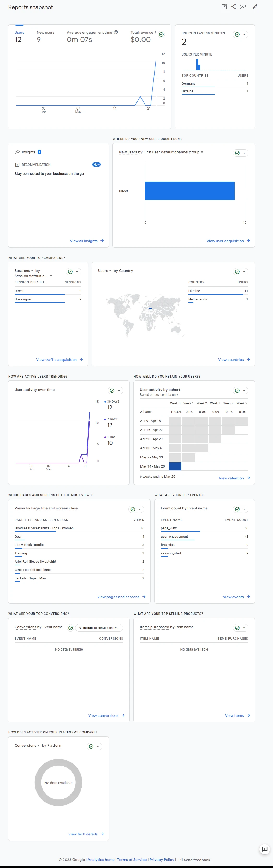Image resolution: width=273 pixels, height=868 pixels.
Task: Open First user default channel group dropdown
Action: tap(202, 152)
